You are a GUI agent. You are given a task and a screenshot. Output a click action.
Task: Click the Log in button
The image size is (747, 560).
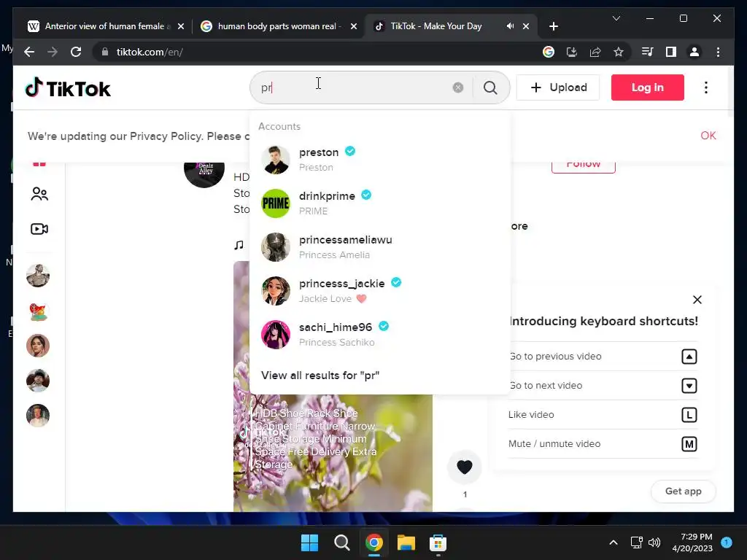point(648,87)
